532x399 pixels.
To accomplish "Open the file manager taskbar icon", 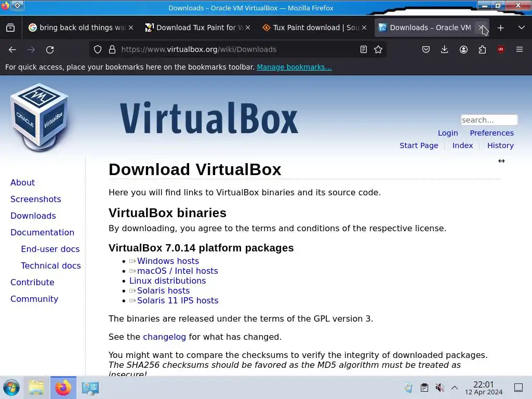I will click(x=37, y=388).
